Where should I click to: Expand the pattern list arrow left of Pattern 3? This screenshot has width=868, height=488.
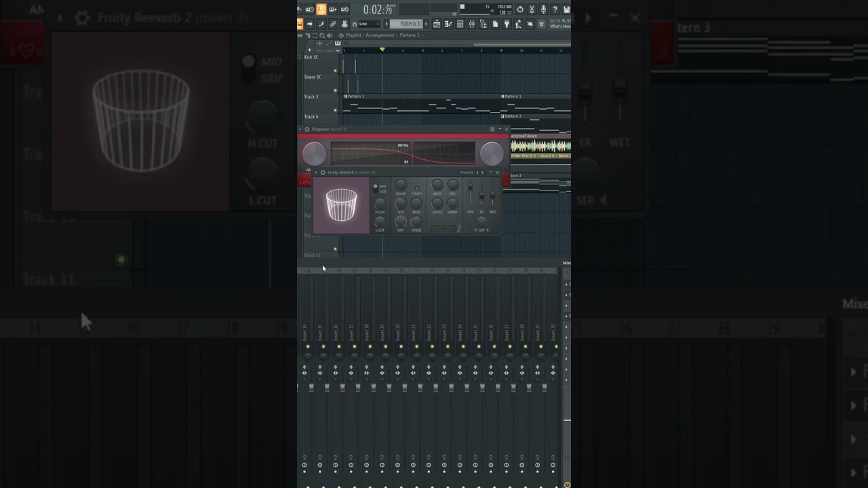pos(387,24)
